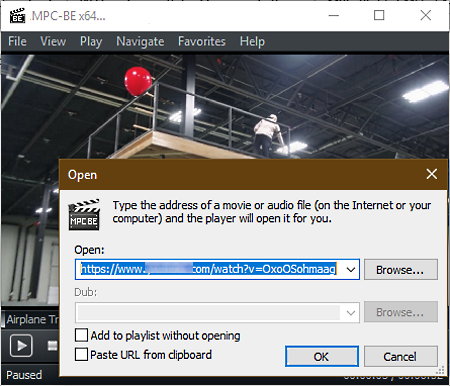Image resolution: width=450 pixels, height=386 pixels.
Task: Open the Navigate menu
Action: pos(140,41)
